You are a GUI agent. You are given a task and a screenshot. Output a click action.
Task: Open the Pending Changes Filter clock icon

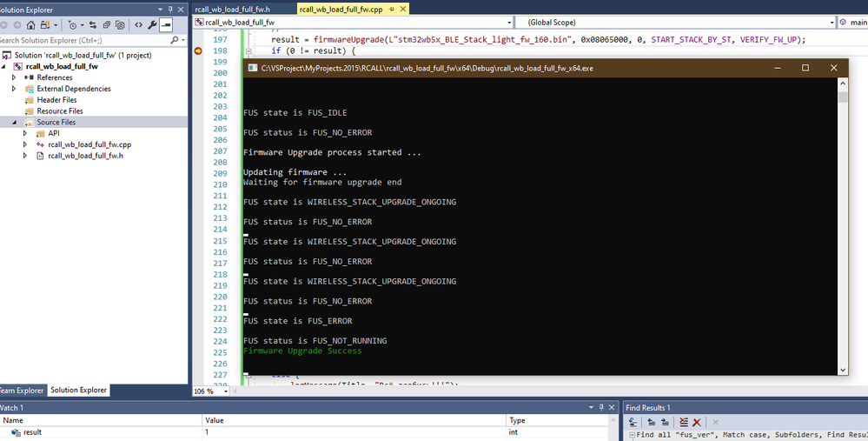pos(72,25)
